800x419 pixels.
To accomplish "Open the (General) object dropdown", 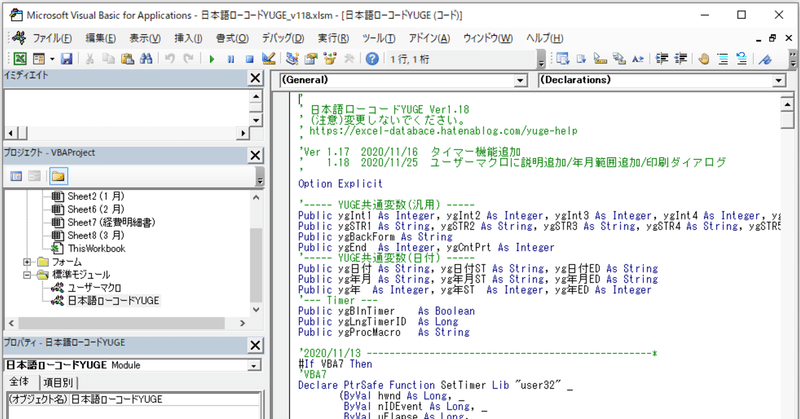I will coord(520,80).
